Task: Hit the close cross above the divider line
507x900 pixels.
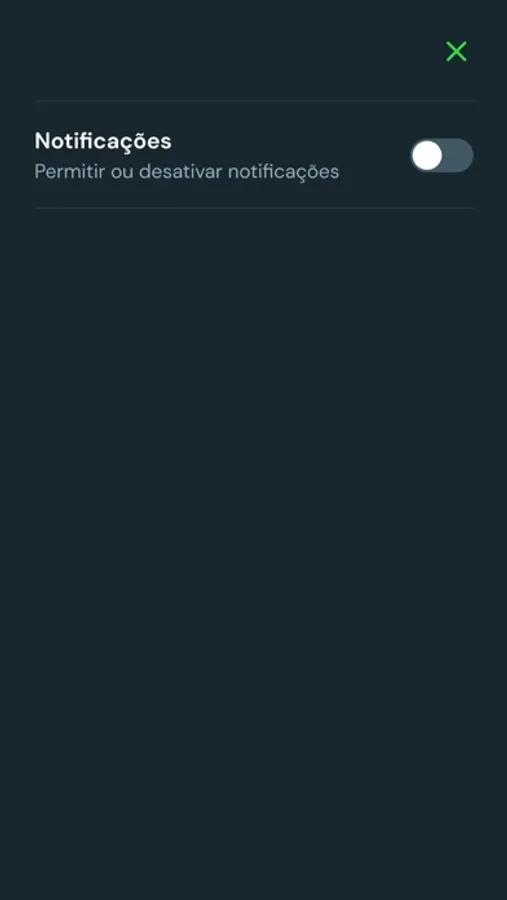Action: [456, 52]
